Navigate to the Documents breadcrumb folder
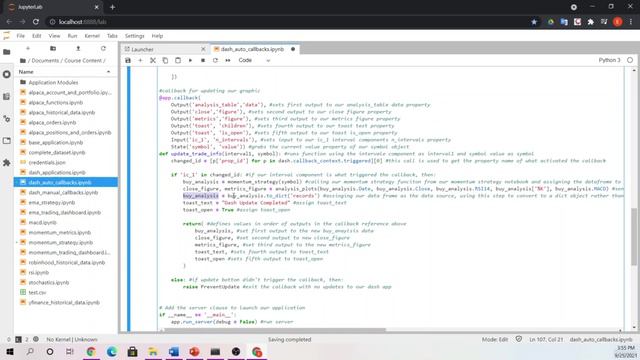This screenshot has width=640, height=360. 45,60
